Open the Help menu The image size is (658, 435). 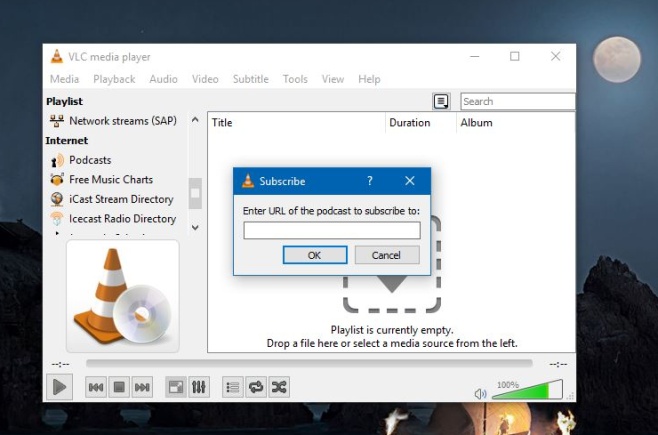[369, 79]
